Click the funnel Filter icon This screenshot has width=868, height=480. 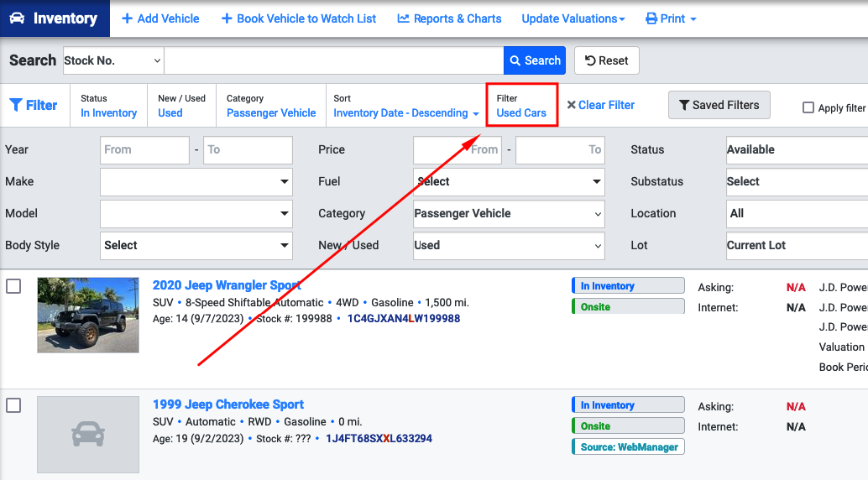click(16, 105)
